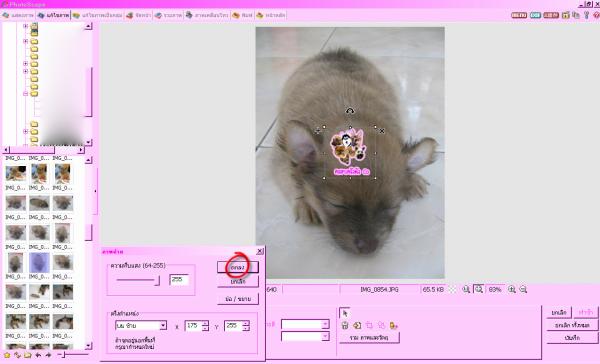The width and height of the screenshot is (600, 364).
Task: Click the cancel button below OK
Action: (x=238, y=281)
